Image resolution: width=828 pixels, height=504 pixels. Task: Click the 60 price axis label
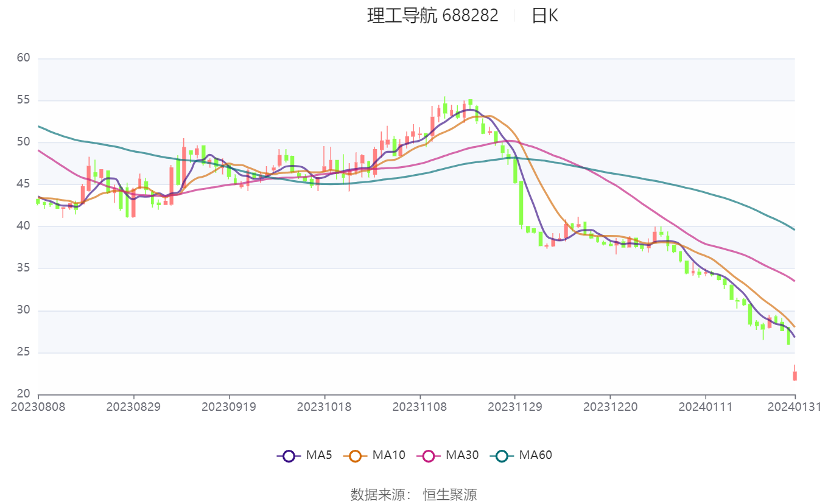pyautogui.click(x=24, y=58)
